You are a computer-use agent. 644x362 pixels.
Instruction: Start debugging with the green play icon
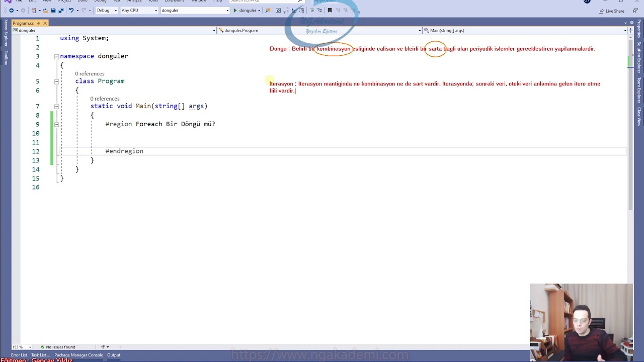[234, 11]
